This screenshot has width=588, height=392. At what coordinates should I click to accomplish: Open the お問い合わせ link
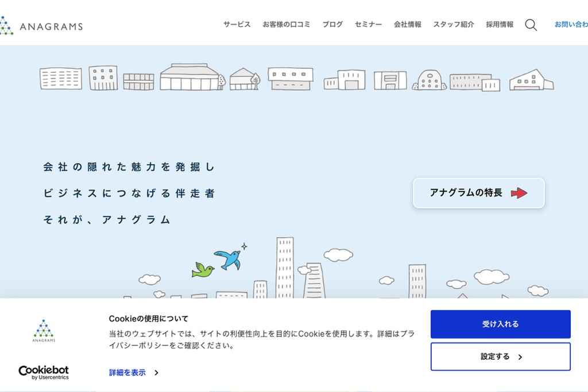[570, 25]
